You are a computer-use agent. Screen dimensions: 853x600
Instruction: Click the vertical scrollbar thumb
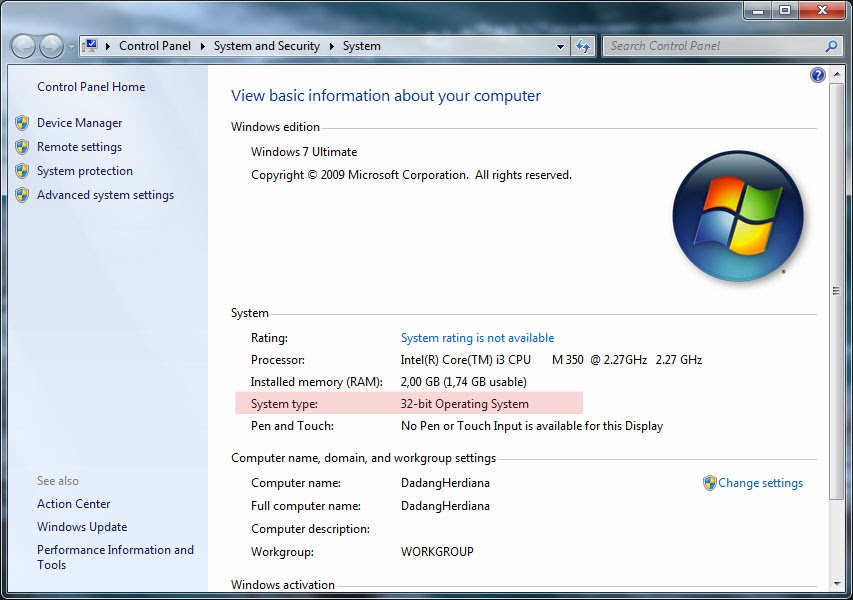[836, 290]
